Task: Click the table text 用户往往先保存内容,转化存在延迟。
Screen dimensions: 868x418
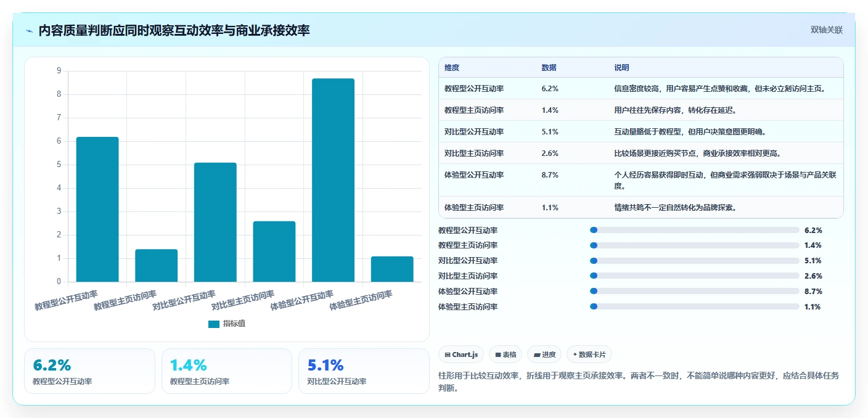Action: point(675,110)
